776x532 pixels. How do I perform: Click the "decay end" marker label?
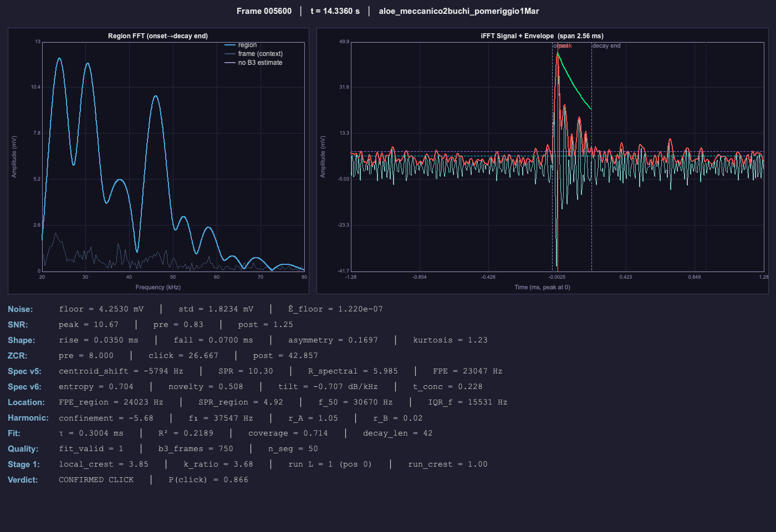point(606,45)
